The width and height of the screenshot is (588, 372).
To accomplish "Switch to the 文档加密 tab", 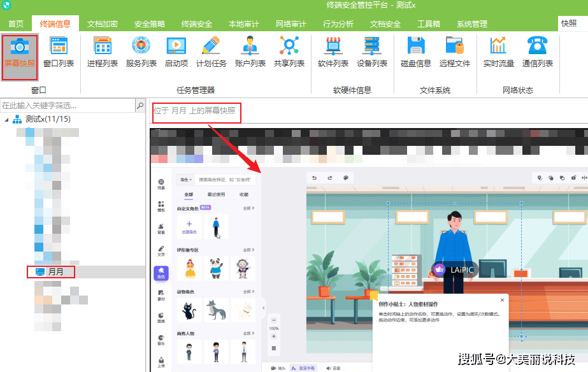I will [x=102, y=24].
